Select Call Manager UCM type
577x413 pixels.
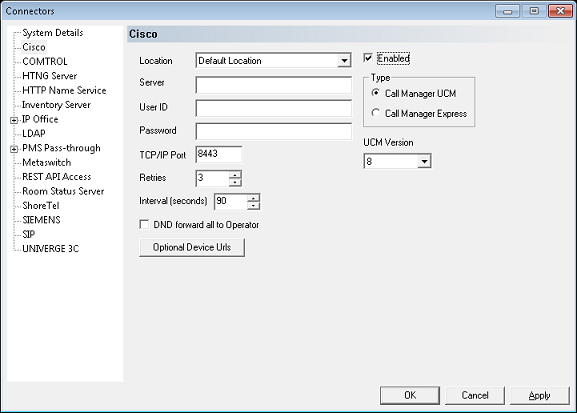pos(375,93)
